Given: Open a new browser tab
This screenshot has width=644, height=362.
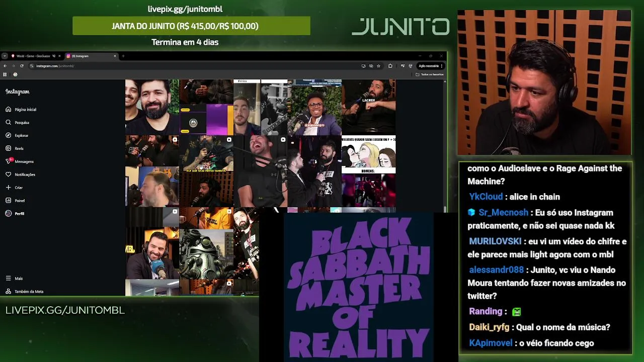Looking at the screenshot, I should coord(123,56).
